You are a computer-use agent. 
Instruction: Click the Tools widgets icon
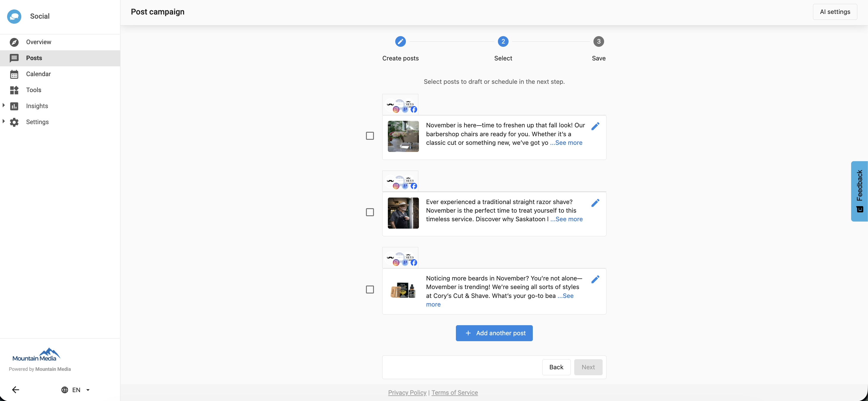click(x=14, y=90)
